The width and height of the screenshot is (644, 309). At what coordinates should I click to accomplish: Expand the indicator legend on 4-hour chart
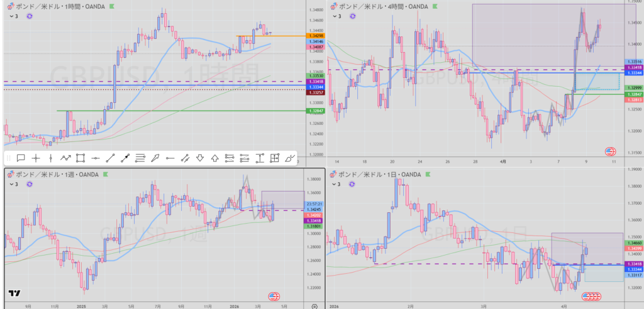(x=335, y=16)
